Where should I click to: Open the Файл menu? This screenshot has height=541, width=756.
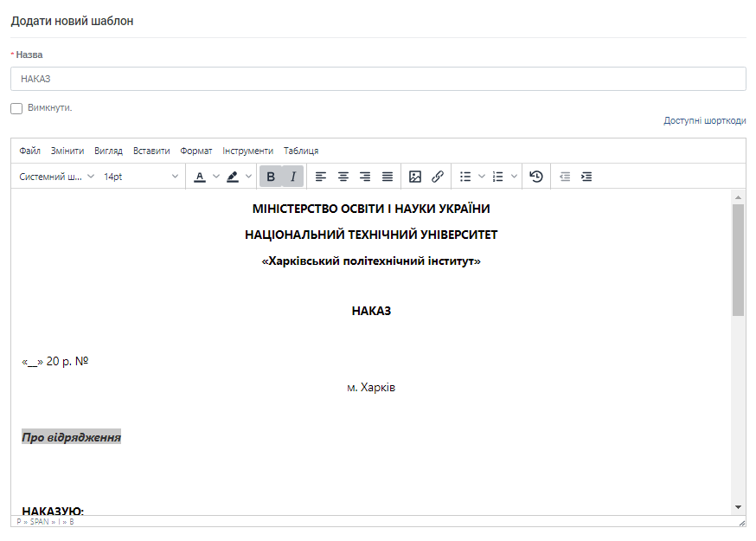(x=29, y=151)
